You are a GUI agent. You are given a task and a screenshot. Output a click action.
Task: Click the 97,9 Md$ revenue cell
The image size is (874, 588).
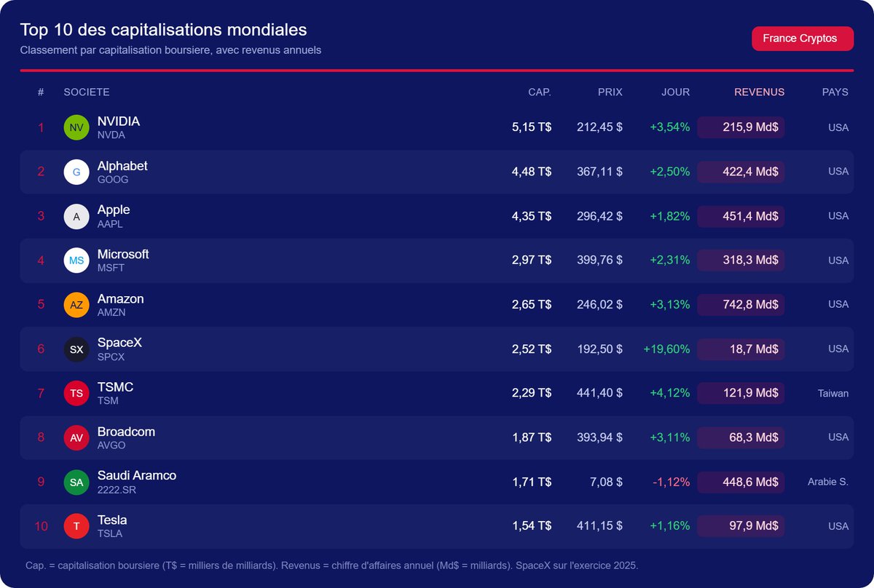pos(741,525)
